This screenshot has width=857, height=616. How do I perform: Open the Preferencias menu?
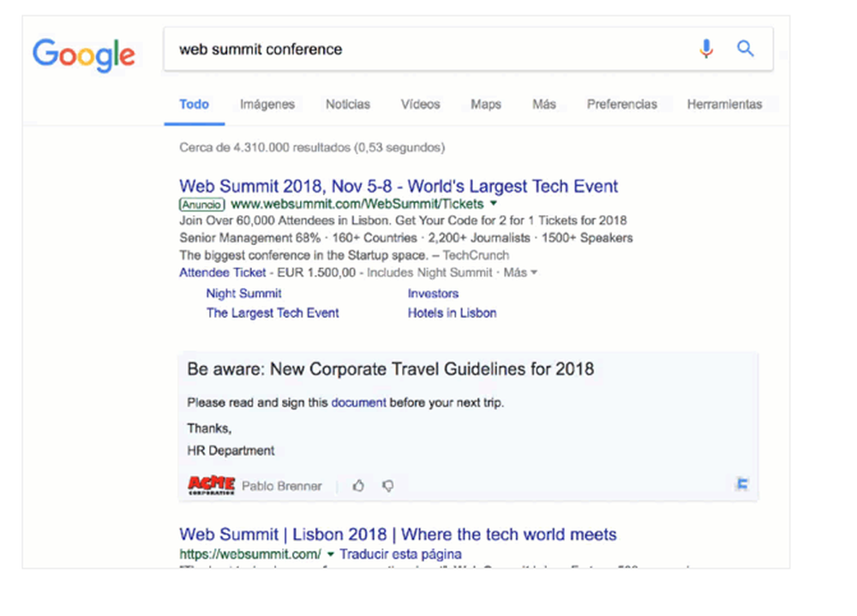tap(622, 105)
